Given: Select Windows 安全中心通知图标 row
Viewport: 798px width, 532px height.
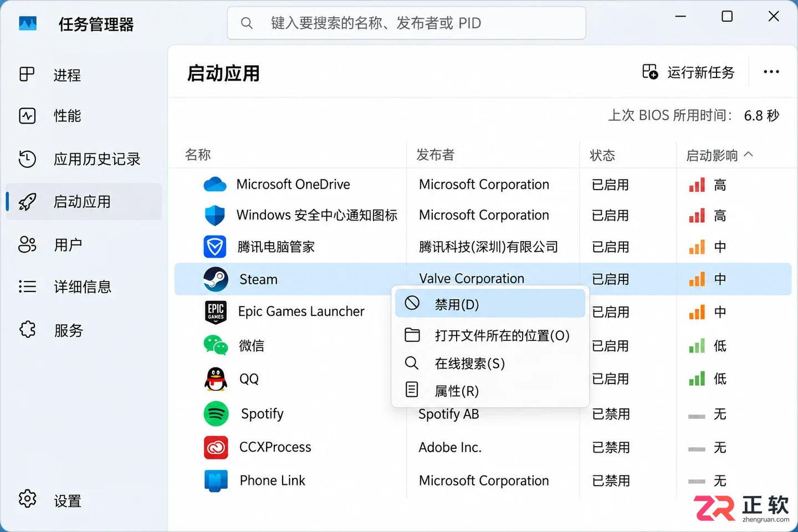Looking at the screenshot, I should point(483,215).
